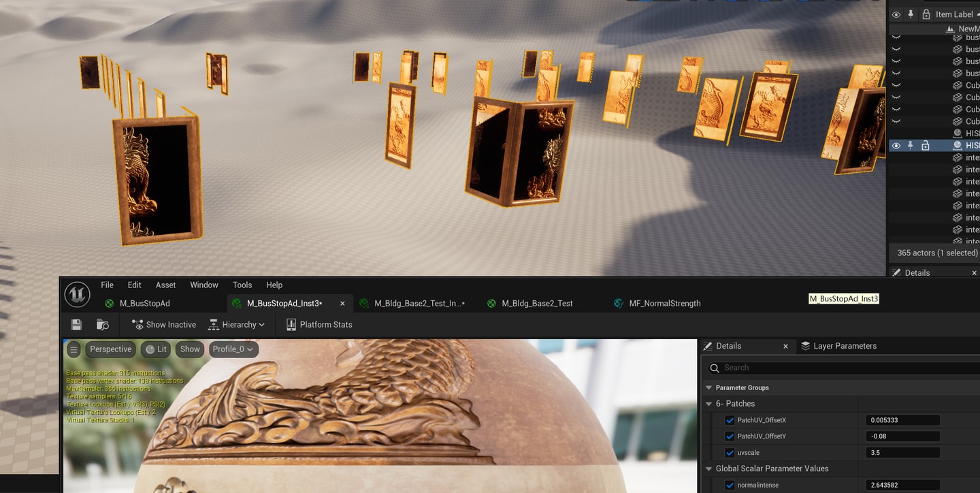This screenshot has width=980, height=493.
Task: Click the PatchUV_OffsetY value field
Action: [902, 436]
